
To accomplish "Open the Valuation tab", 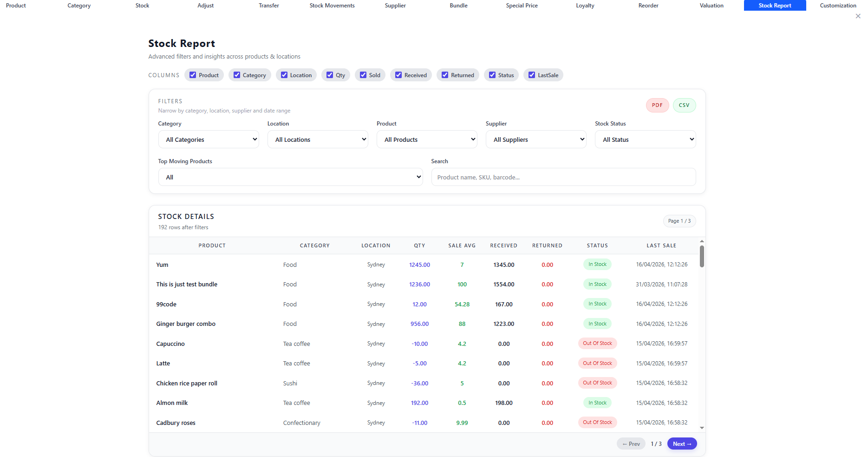I will point(711,6).
